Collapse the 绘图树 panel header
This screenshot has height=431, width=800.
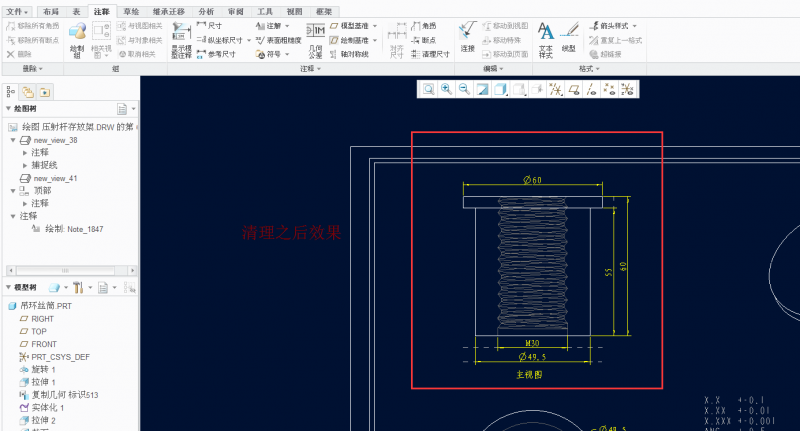(x=8, y=109)
